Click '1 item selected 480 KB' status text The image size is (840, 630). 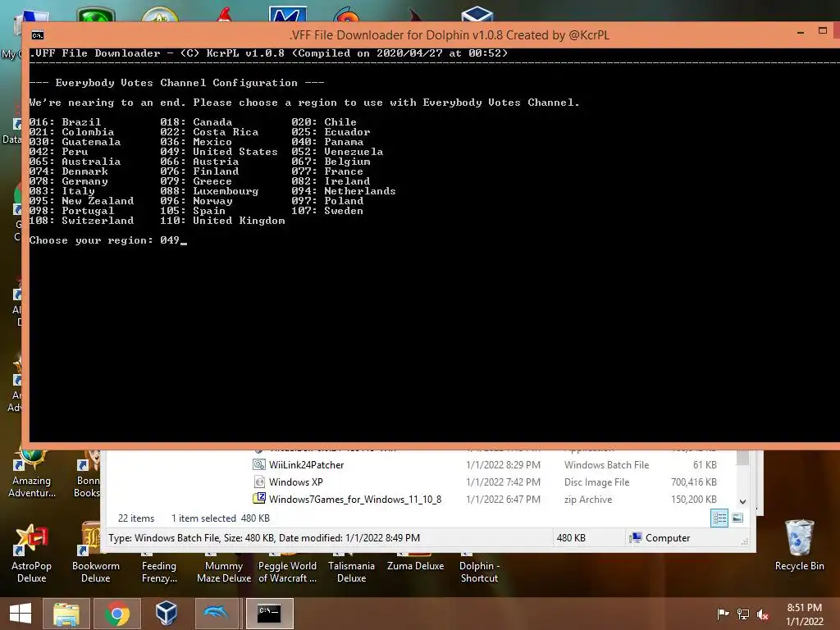(221, 518)
